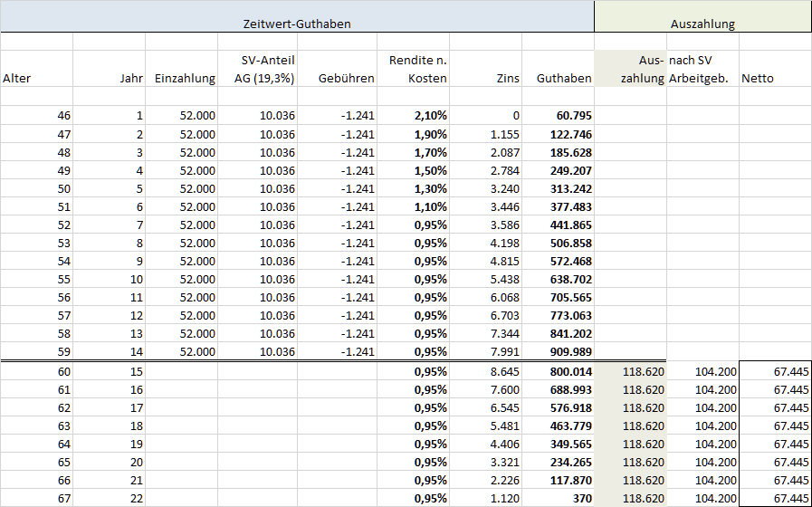Click the Alter column header cell
Viewport: 812px width, 507px height.
point(36,69)
